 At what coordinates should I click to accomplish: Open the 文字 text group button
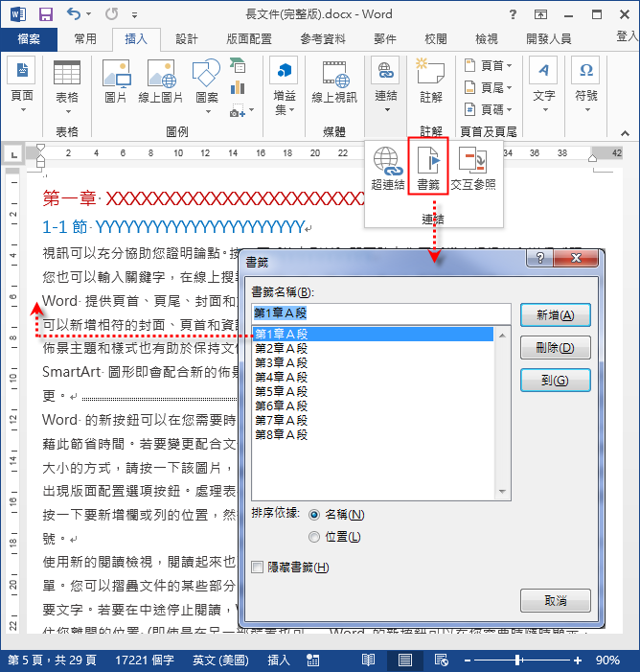click(544, 85)
